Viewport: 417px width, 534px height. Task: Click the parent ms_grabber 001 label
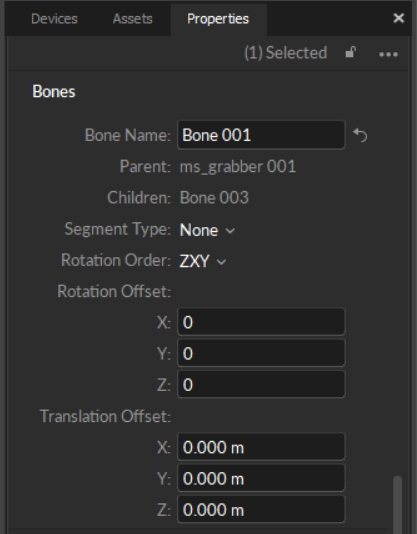238,167
